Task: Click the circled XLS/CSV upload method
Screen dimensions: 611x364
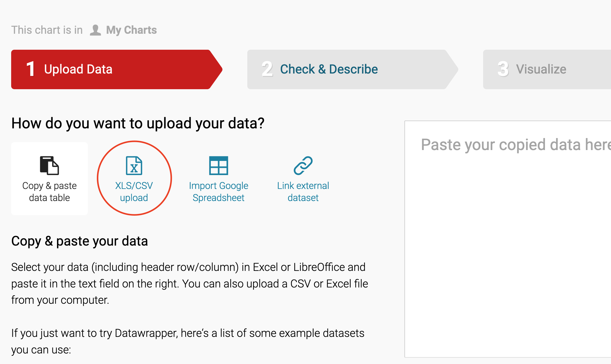Action: (134, 178)
